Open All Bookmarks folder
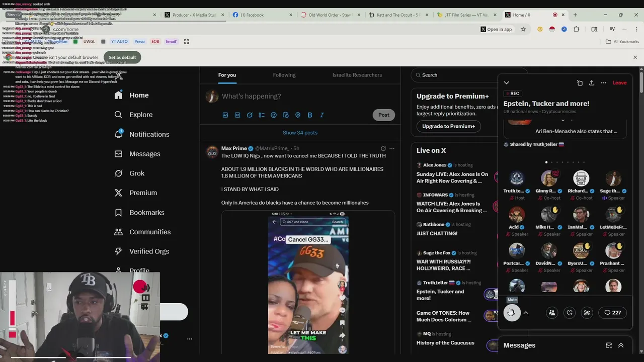Image resolution: width=644 pixels, height=362 pixels. (622, 41)
